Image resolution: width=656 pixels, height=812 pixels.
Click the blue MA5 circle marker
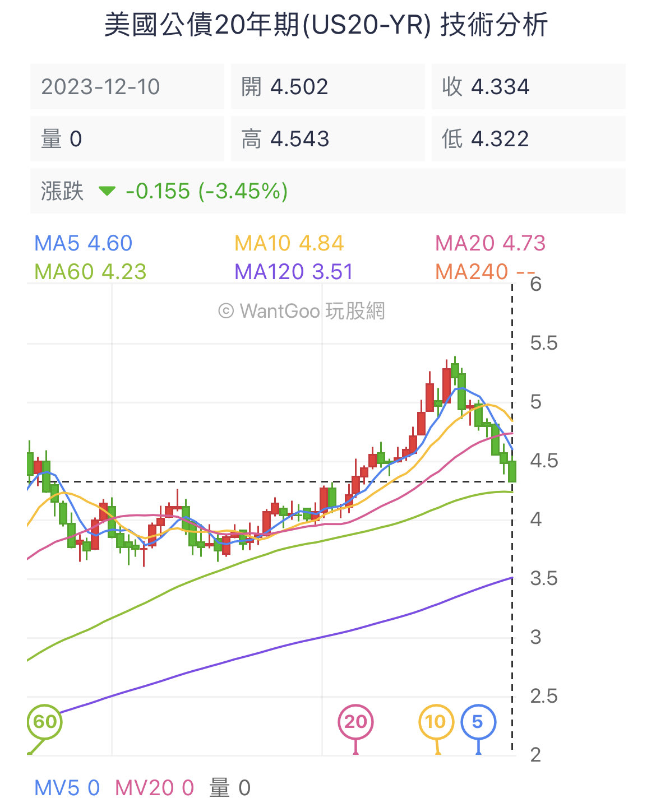click(478, 722)
